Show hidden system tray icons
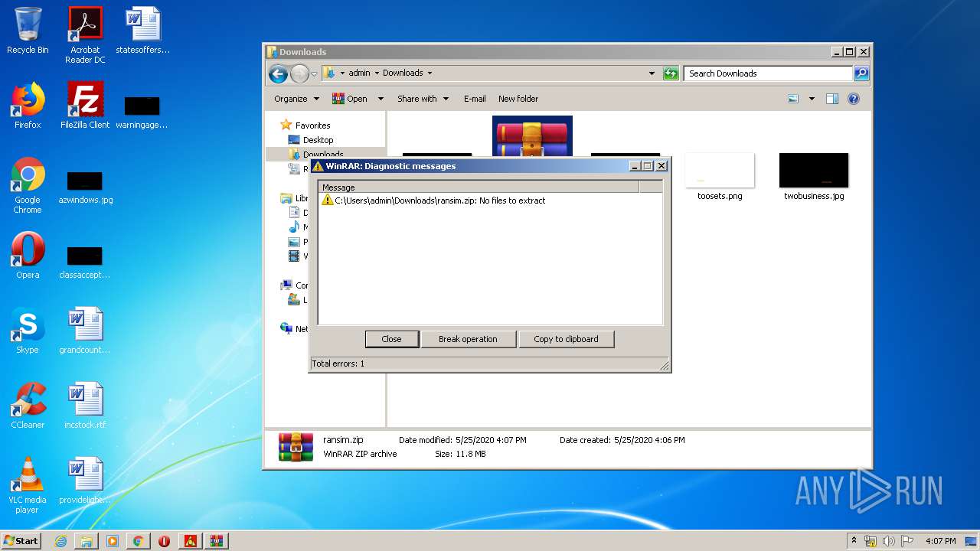Viewport: 980px width, 551px height. 854,541
